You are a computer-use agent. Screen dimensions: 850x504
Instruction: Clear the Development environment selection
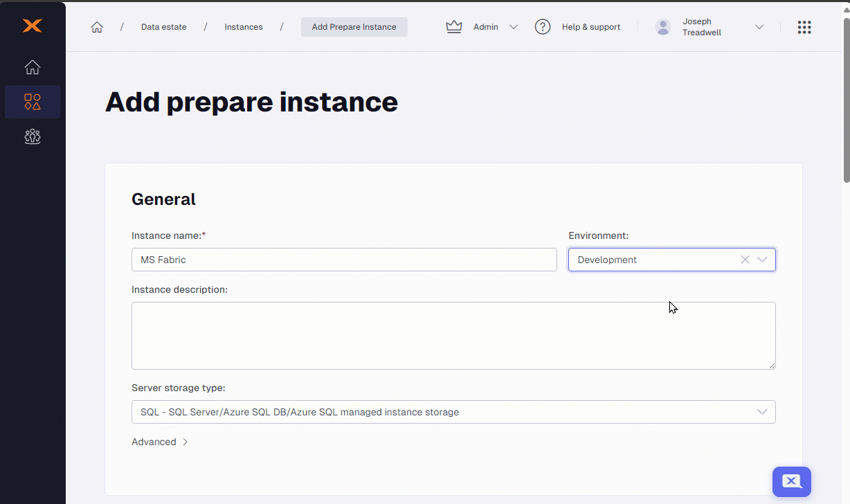click(745, 260)
